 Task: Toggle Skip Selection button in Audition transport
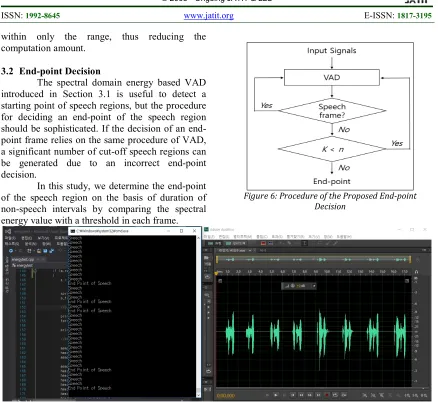(x=344, y=395)
